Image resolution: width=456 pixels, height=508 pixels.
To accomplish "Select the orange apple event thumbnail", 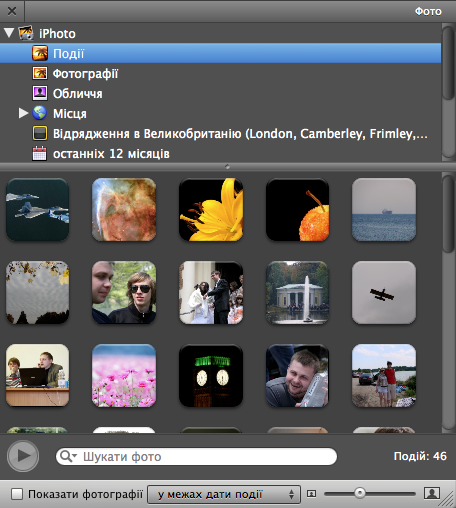I will 297,209.
